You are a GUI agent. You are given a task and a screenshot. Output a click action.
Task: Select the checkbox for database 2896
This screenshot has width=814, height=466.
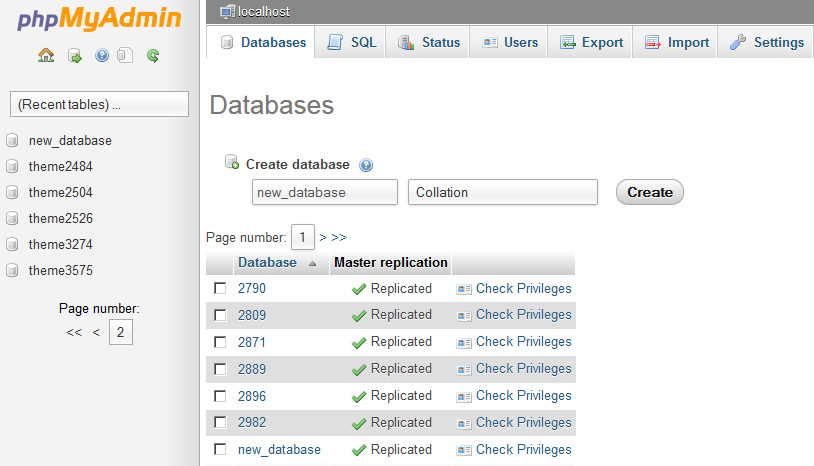[x=220, y=396]
